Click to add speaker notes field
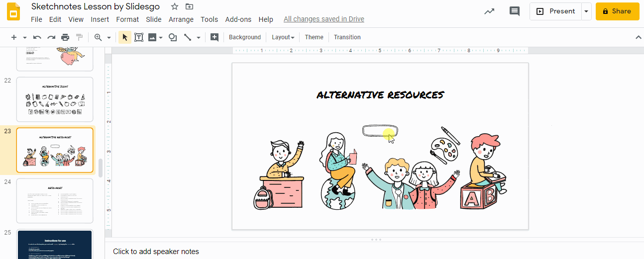The image size is (644, 259). click(156, 252)
